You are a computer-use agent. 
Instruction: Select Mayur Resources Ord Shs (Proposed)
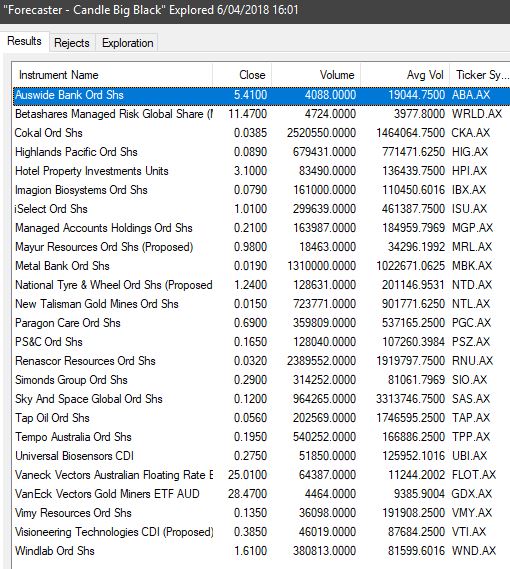[x=261, y=247]
